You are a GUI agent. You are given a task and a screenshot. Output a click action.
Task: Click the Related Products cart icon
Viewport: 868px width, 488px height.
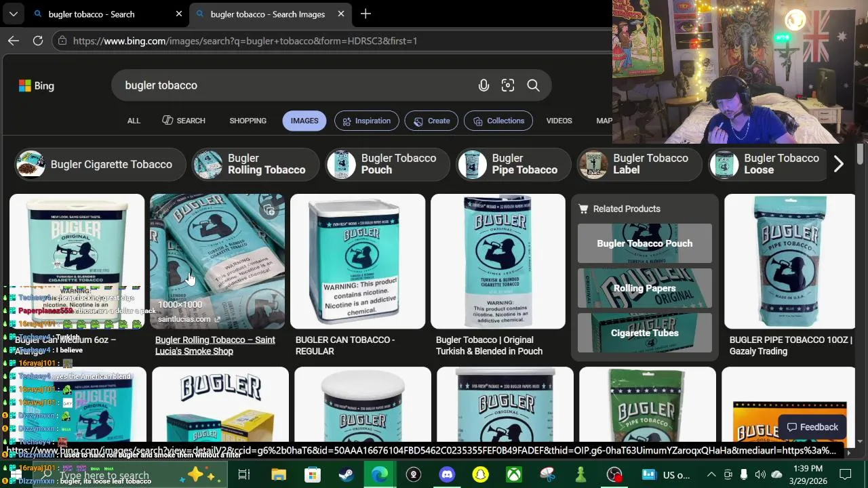583,209
